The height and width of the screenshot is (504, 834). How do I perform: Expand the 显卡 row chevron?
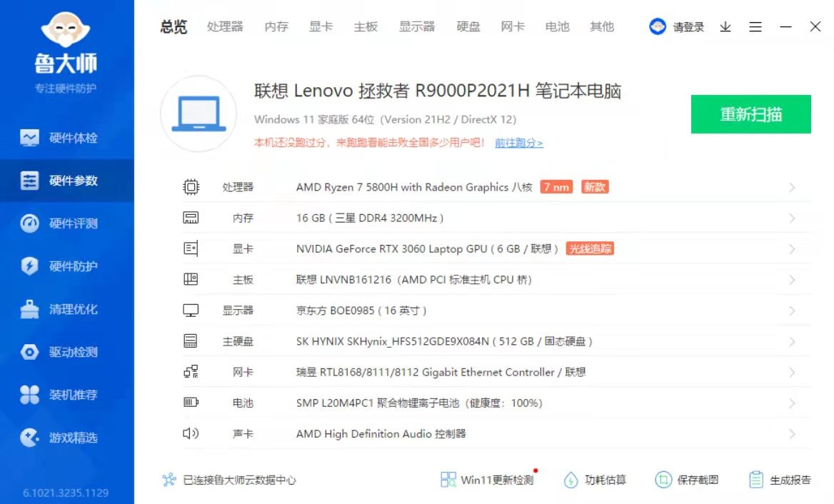[x=792, y=249]
